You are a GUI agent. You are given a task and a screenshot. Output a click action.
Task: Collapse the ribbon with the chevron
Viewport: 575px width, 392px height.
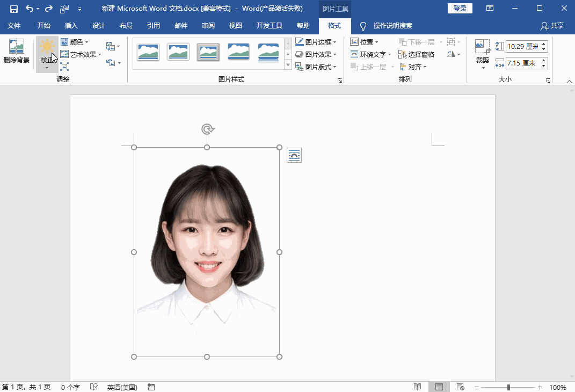(569, 81)
